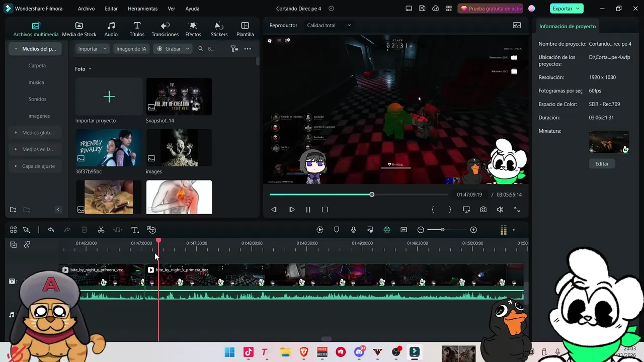Image resolution: width=644 pixels, height=362 pixels.
Task: Open the Calidad total dropdown
Action: [x=329, y=25]
